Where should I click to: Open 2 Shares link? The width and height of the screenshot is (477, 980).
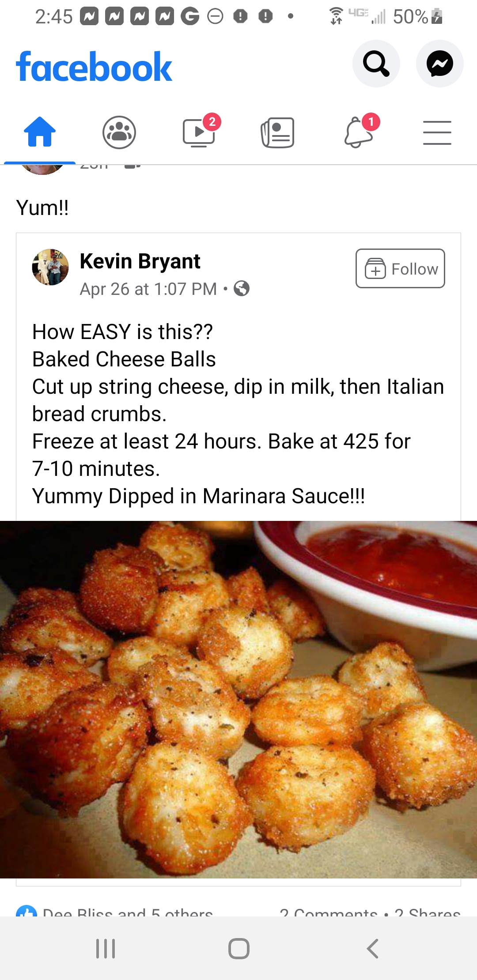click(x=427, y=910)
